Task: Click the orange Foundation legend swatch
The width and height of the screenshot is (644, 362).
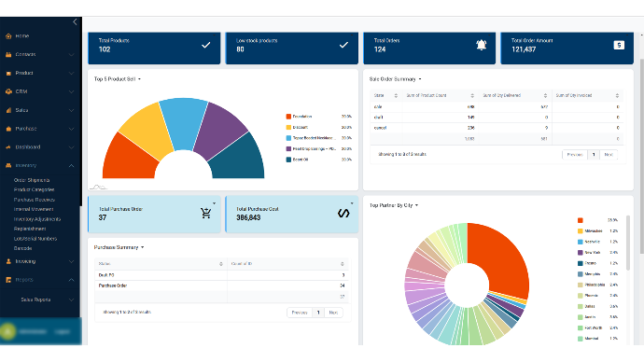Action: click(288, 117)
